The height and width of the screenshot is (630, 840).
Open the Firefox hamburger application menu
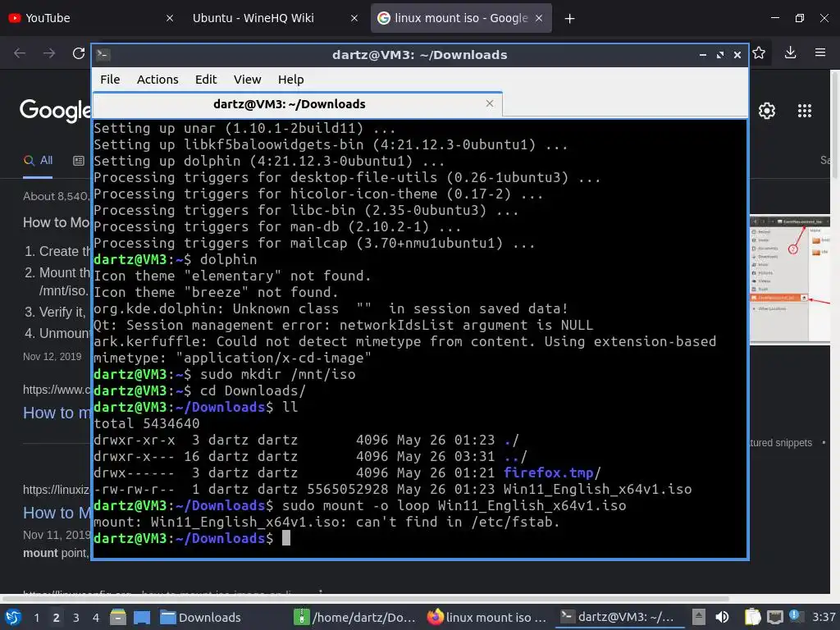(x=820, y=52)
